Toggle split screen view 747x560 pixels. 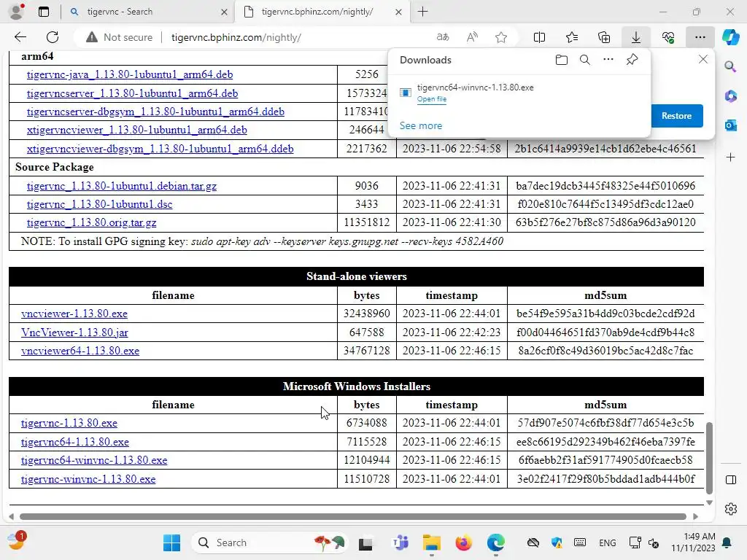click(x=539, y=37)
